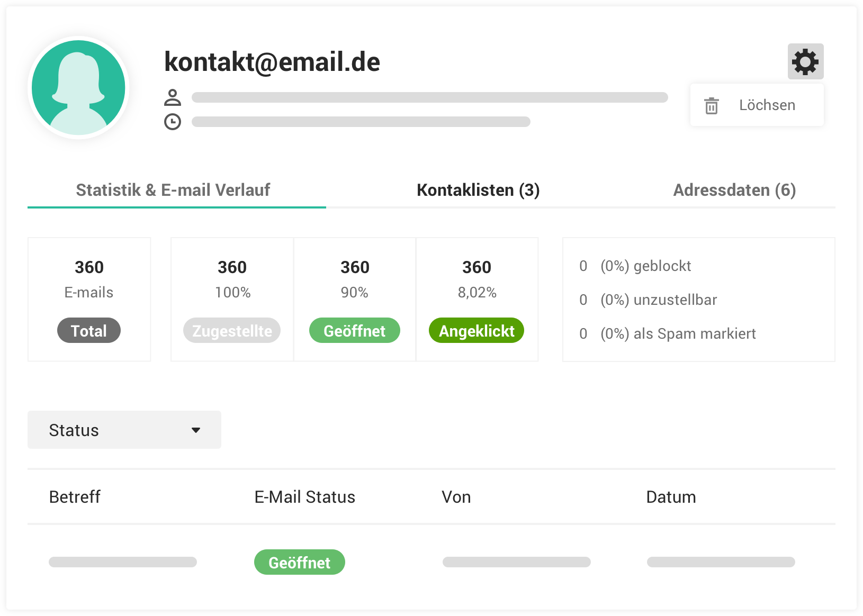Toggle the Geöffnet stats badge

(x=355, y=330)
